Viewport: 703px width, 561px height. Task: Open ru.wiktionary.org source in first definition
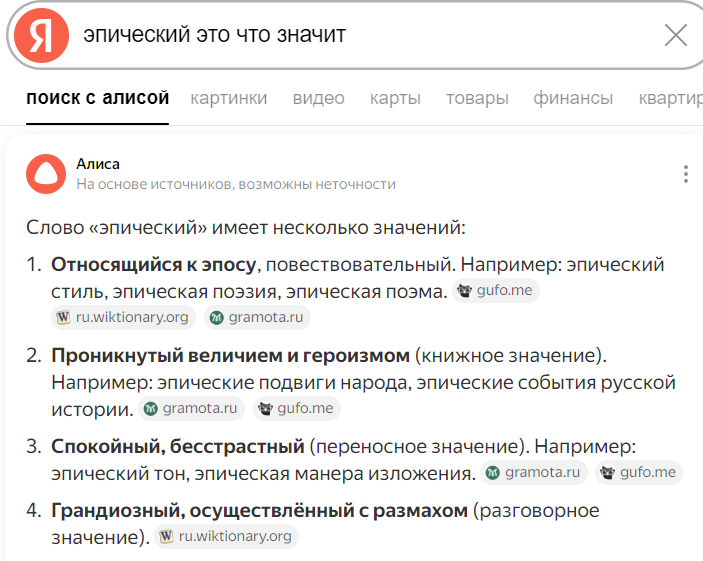coord(122,318)
